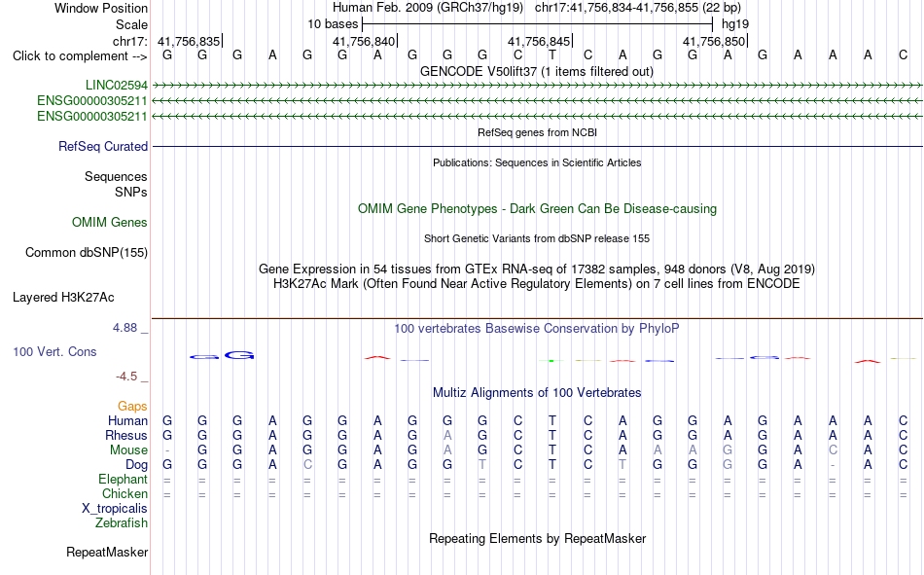Viewport: 924px width, 575px height.
Task: Click the Mouse alignment row label
Action: click(128, 449)
